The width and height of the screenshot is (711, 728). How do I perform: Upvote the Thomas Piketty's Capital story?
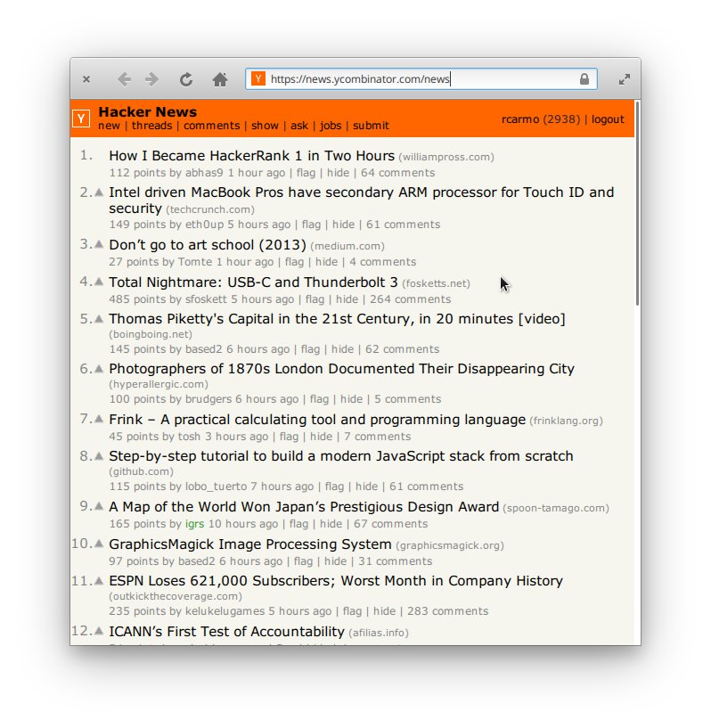pos(99,318)
